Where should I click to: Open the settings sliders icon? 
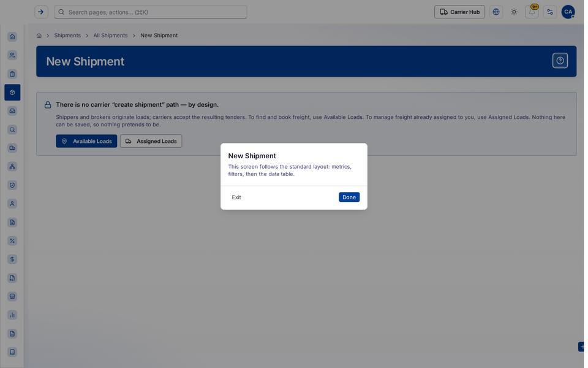pos(550,12)
